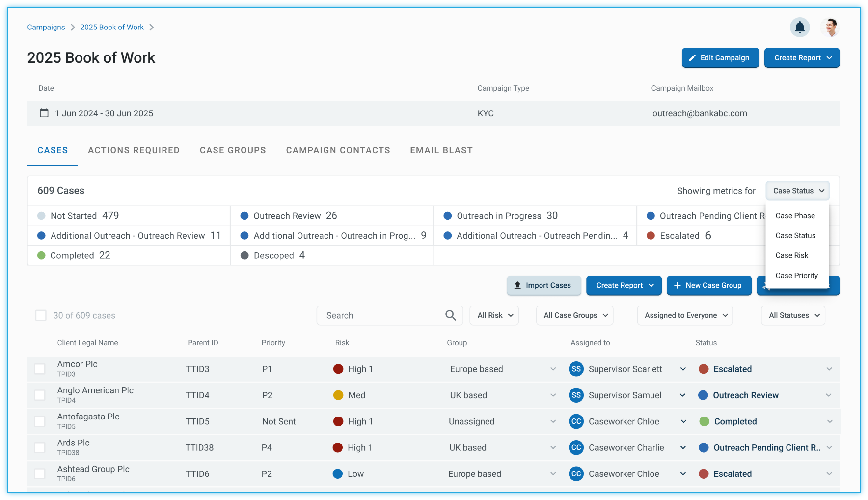The image size is (868, 500).
Task: Click the New Case Group button
Action: pyautogui.click(x=708, y=285)
